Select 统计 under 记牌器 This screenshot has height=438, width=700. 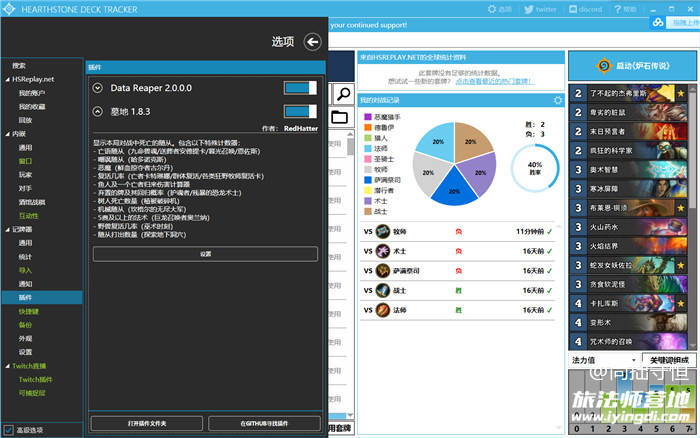coord(25,257)
